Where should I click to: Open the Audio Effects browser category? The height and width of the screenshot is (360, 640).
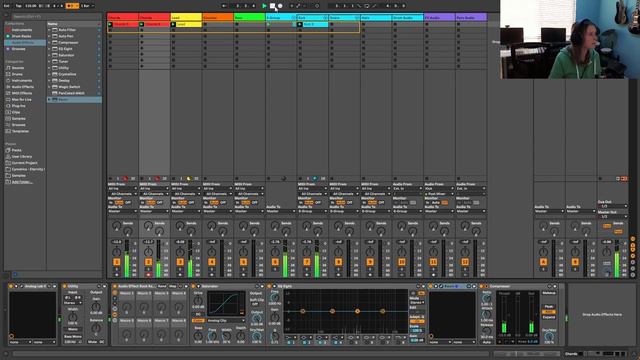[x=23, y=87]
